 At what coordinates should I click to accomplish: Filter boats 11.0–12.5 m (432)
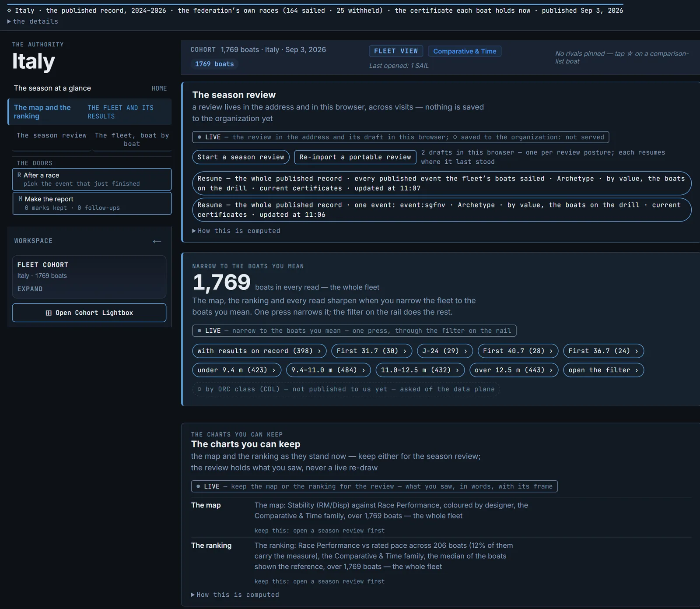[x=420, y=370]
